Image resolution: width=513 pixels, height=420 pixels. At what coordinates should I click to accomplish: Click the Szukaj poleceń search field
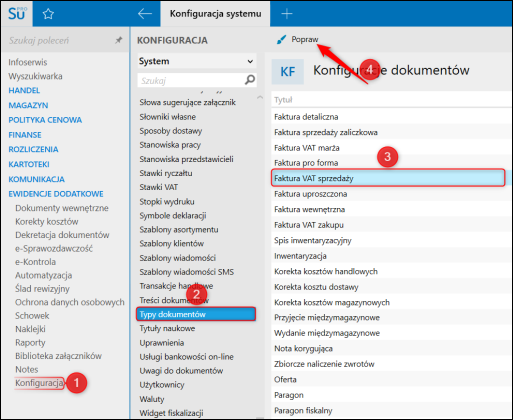tap(60, 41)
